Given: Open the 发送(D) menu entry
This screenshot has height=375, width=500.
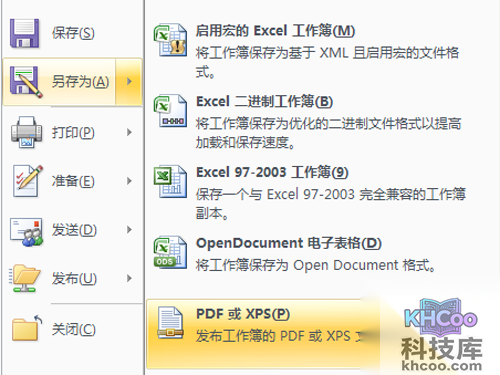Looking at the screenshot, I should click(x=73, y=230).
